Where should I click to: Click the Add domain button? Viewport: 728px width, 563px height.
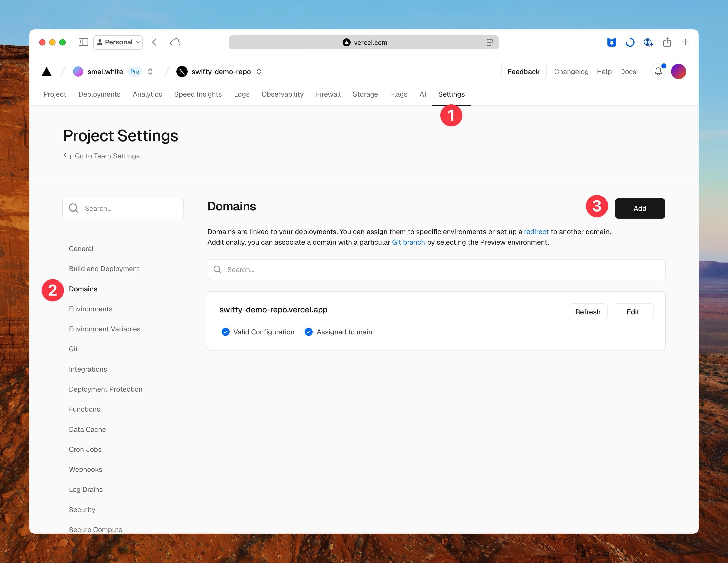pyautogui.click(x=640, y=208)
